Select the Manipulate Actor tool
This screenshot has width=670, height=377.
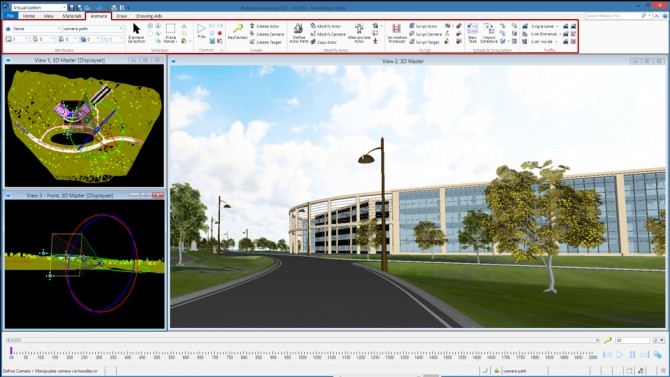[359, 33]
